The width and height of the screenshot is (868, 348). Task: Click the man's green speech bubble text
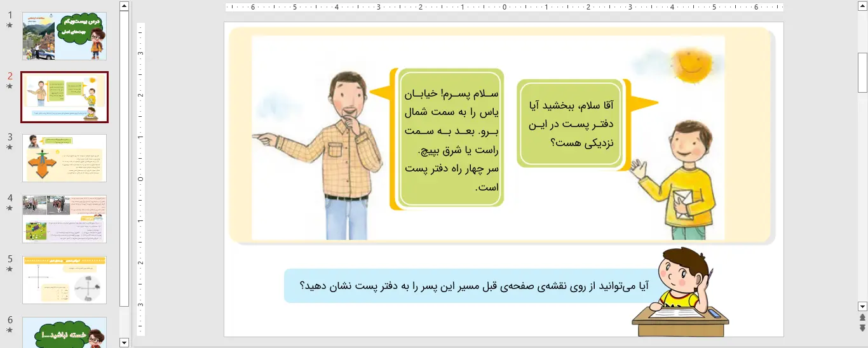tap(451, 140)
